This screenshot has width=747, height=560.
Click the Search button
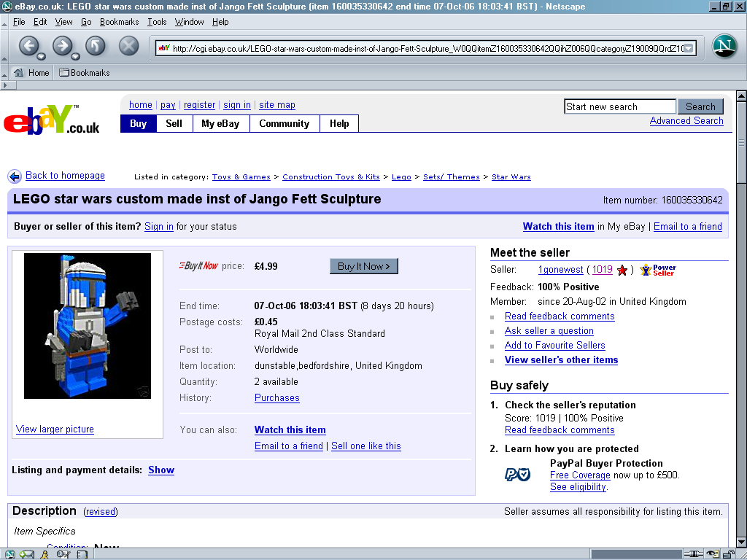(x=700, y=106)
